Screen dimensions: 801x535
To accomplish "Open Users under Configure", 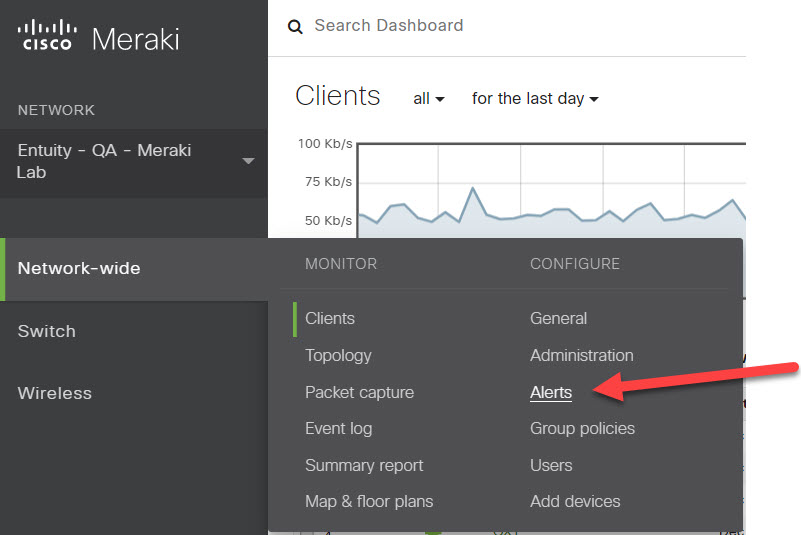I will click(x=551, y=466).
